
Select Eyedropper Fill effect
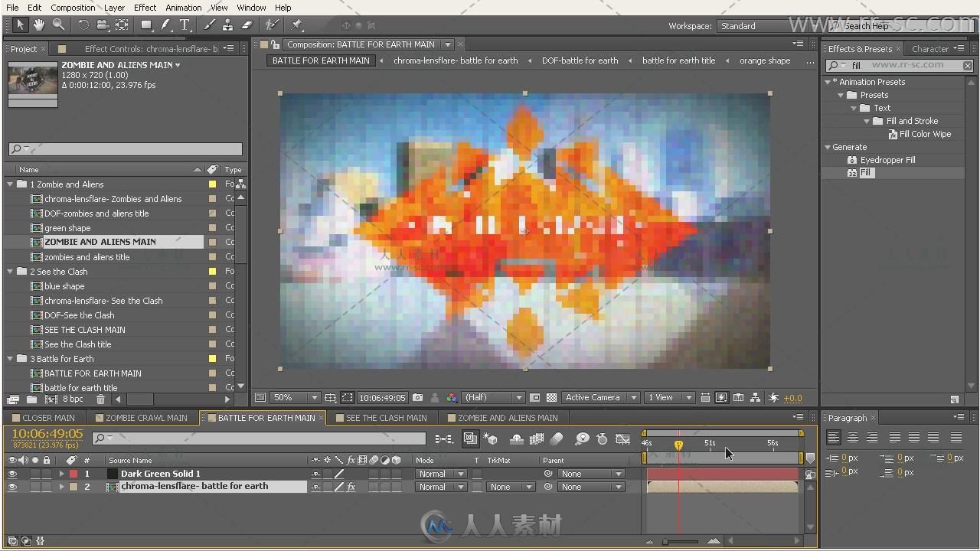coord(887,160)
